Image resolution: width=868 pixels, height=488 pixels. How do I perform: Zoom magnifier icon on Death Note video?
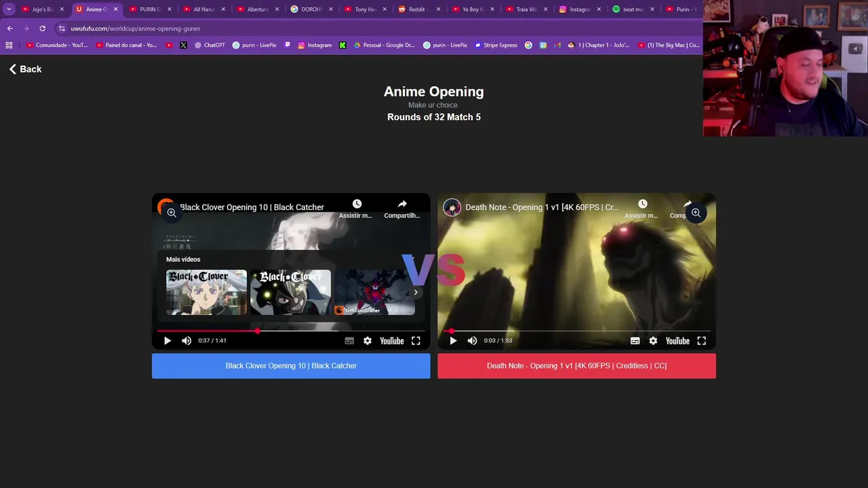(x=696, y=213)
